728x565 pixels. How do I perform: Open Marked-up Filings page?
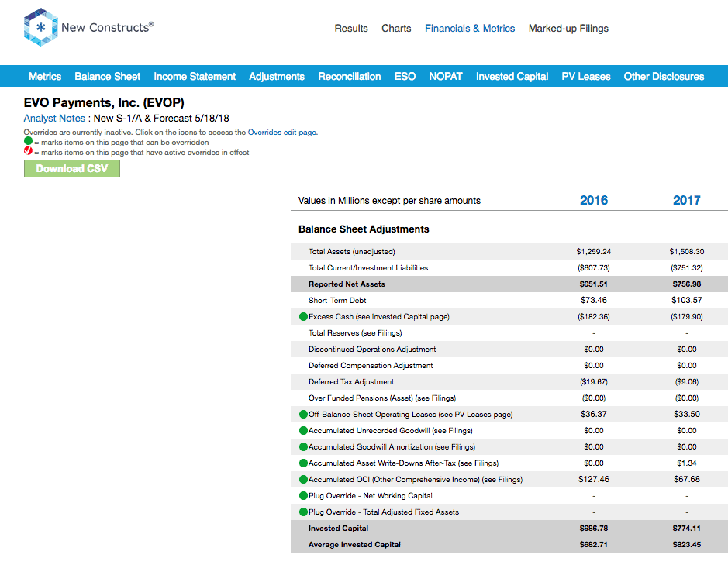[568, 29]
